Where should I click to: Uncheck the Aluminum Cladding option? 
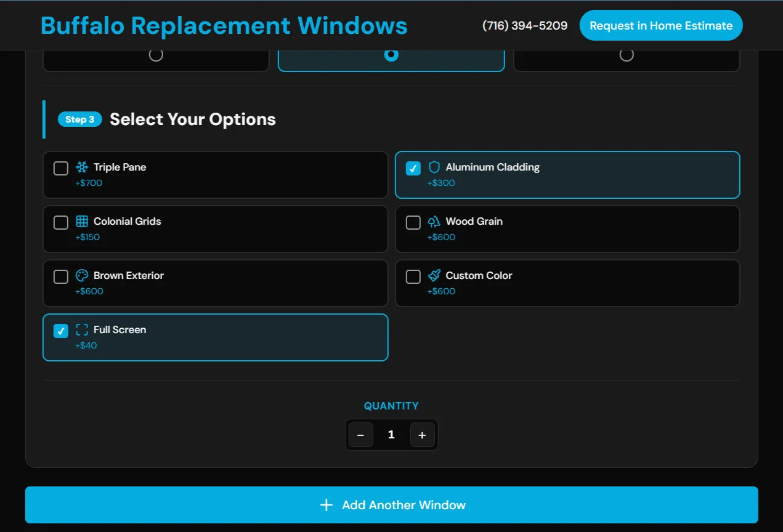click(x=413, y=168)
